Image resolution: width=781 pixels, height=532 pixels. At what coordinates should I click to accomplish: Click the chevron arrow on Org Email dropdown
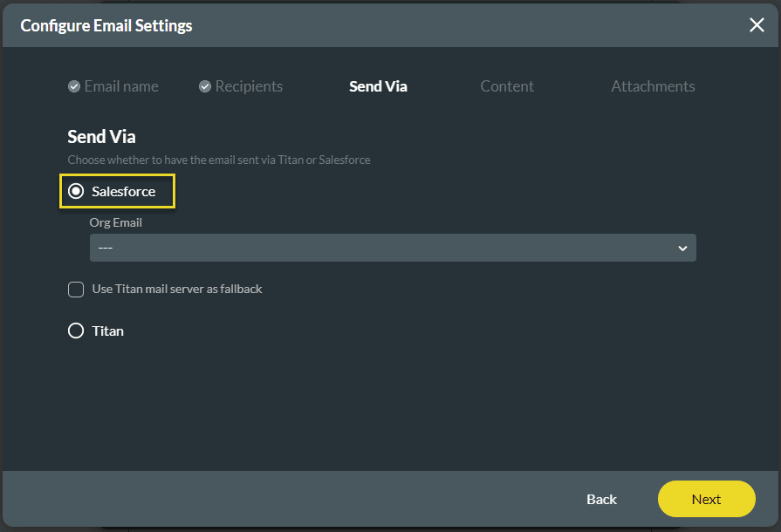tap(682, 249)
